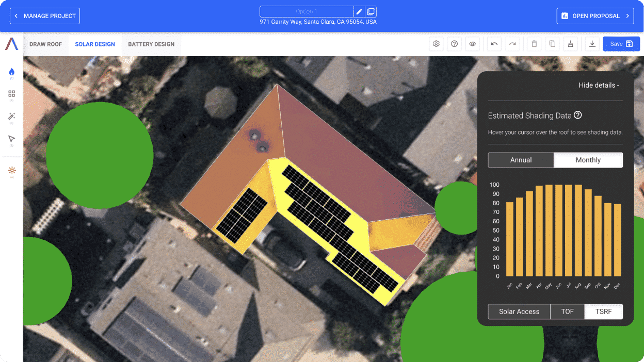Select the TSRF metric
Image resolution: width=644 pixels, height=362 pixels.
(603, 311)
